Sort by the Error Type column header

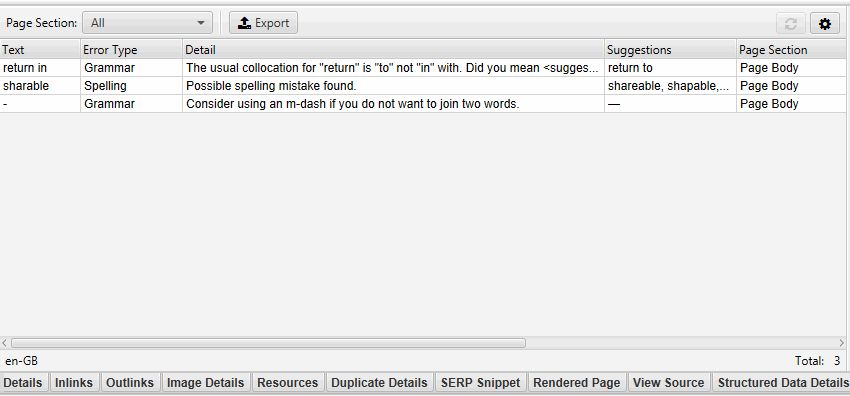pyautogui.click(x=132, y=50)
